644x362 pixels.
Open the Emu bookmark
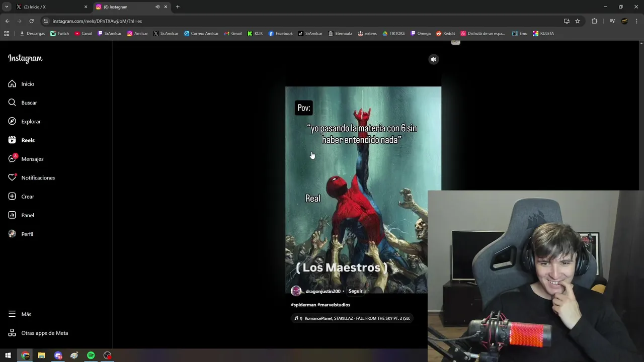520,34
